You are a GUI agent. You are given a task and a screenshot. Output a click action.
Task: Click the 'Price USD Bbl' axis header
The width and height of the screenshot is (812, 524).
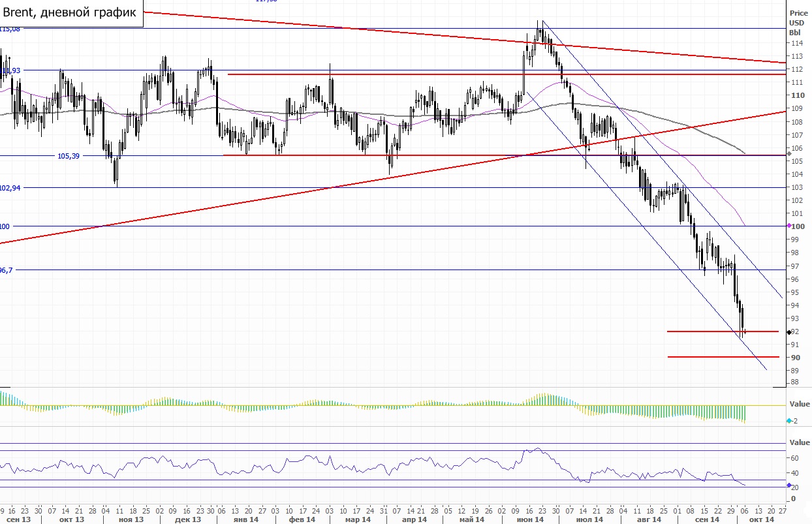[798, 22]
